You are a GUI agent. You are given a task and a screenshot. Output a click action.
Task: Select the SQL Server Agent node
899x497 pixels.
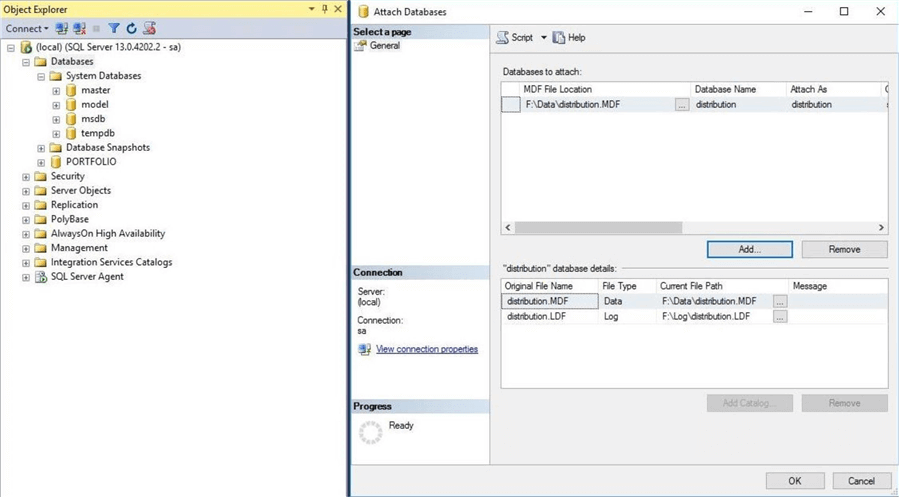tap(87, 277)
